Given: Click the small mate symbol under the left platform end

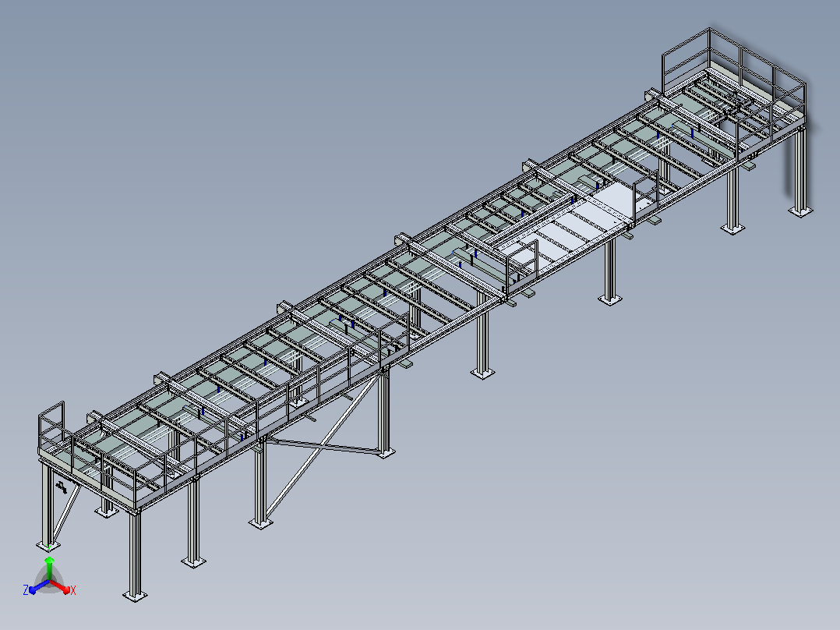Looking at the screenshot, I should click(62, 487).
